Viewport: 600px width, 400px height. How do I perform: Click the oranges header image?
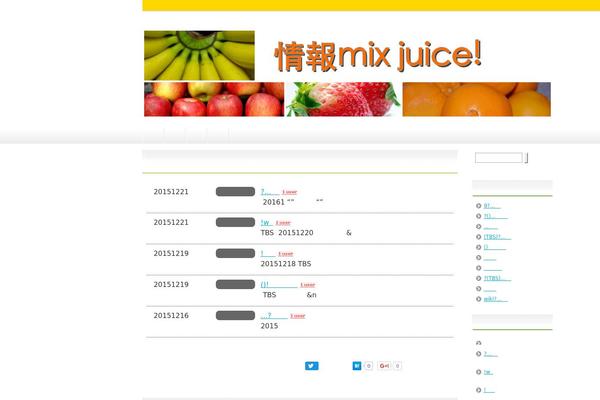(476, 99)
